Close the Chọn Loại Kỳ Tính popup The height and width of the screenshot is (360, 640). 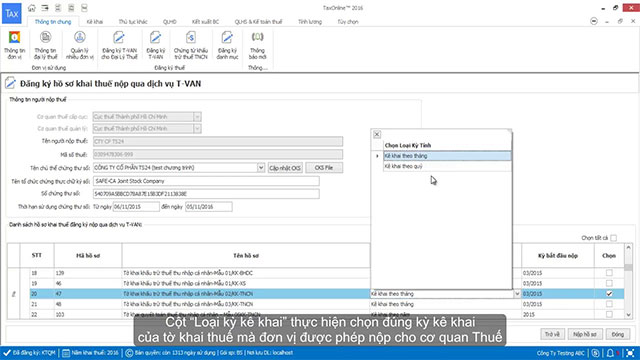pos(377,134)
